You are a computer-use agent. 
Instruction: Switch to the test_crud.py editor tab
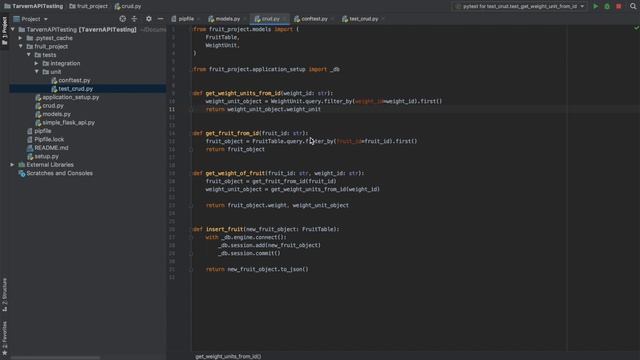coord(362,19)
